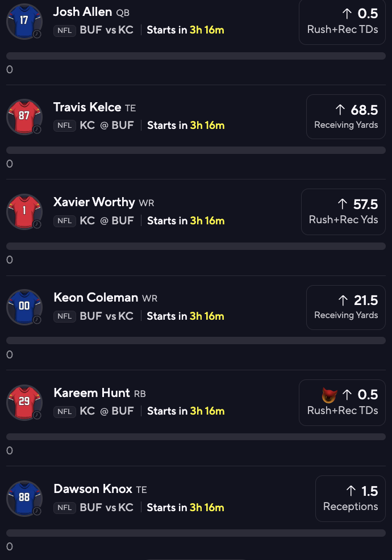Tap the up arrow next to 1.5 Receptions
This screenshot has width=392, height=560.
(x=351, y=491)
